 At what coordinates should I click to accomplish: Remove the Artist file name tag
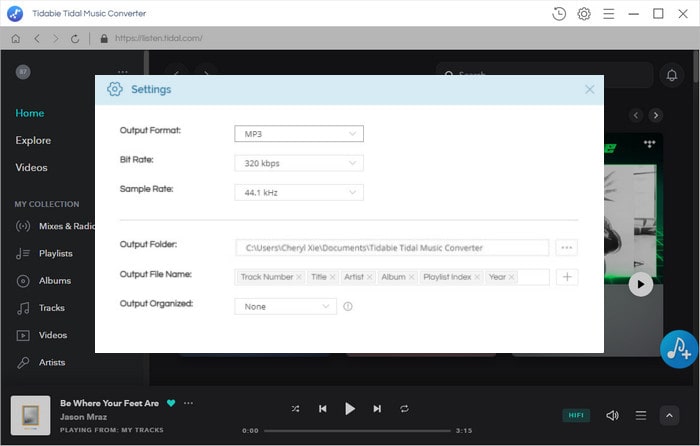(x=370, y=277)
